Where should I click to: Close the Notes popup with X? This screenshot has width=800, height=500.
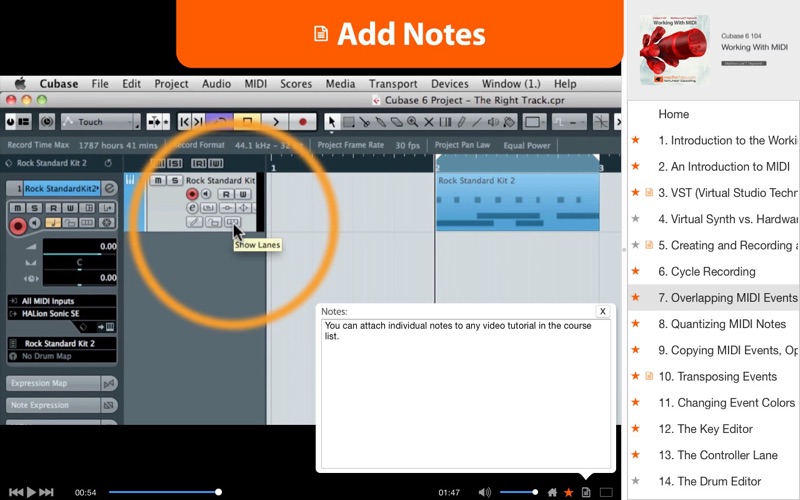(x=603, y=311)
